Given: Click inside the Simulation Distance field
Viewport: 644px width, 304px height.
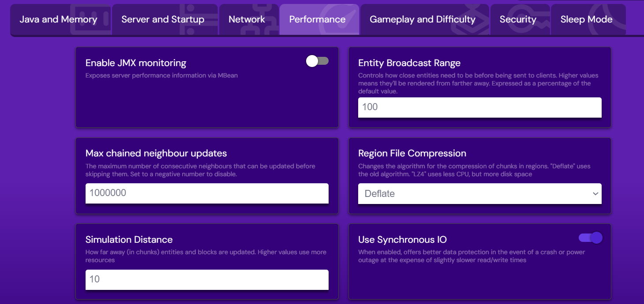Looking at the screenshot, I should (x=206, y=280).
